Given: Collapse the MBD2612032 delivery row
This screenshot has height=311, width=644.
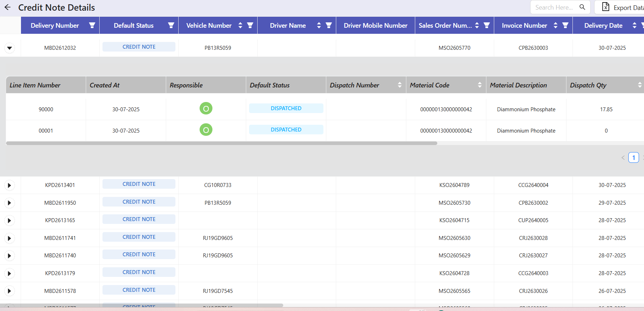Looking at the screenshot, I should (10, 48).
